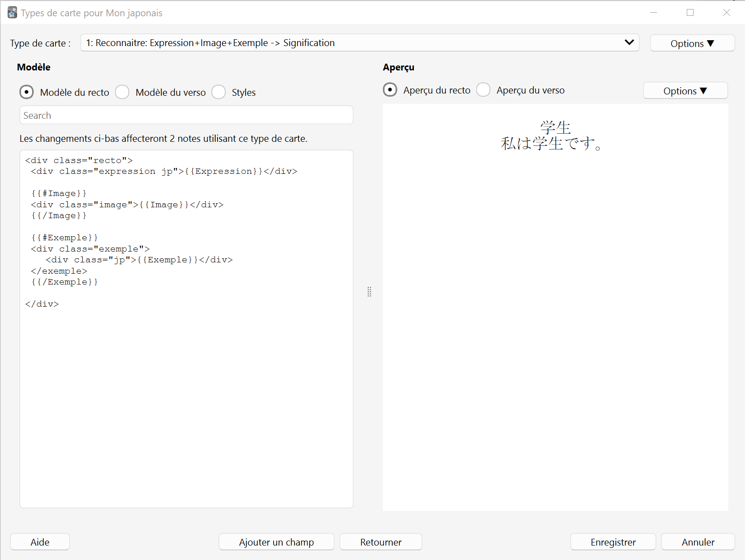The width and height of the screenshot is (745, 560).
Task: Click the splitter handle between editor and preview
Action: 369,292
